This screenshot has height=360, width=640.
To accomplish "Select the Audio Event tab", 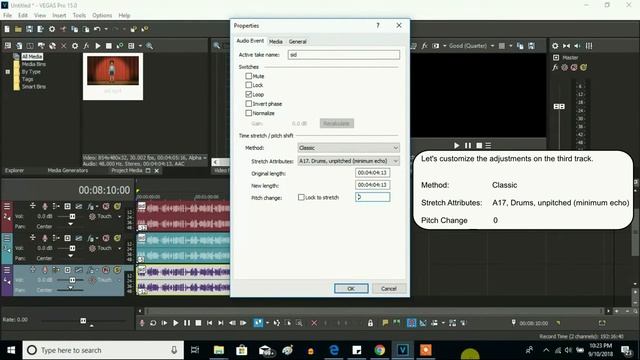I will pos(250,41).
